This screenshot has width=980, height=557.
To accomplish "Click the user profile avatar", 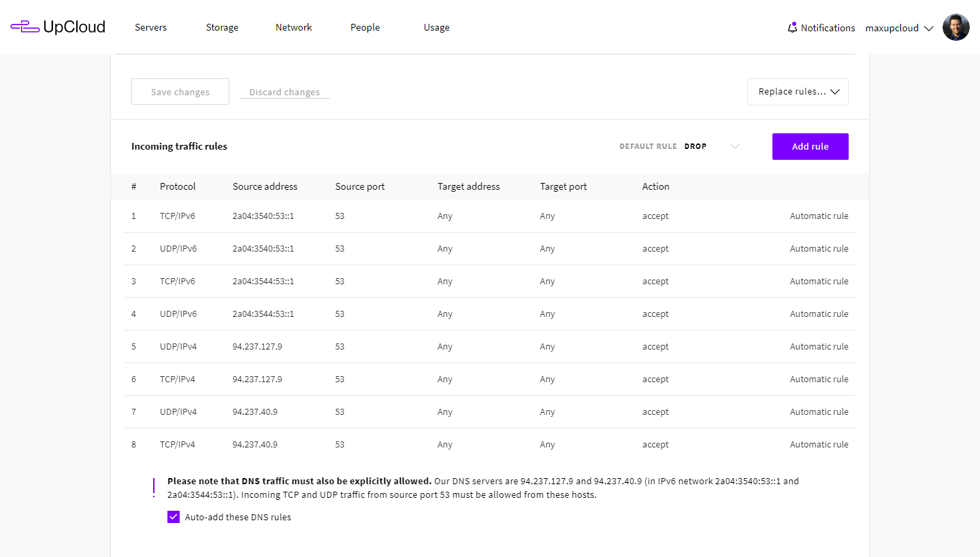I will pos(955,28).
